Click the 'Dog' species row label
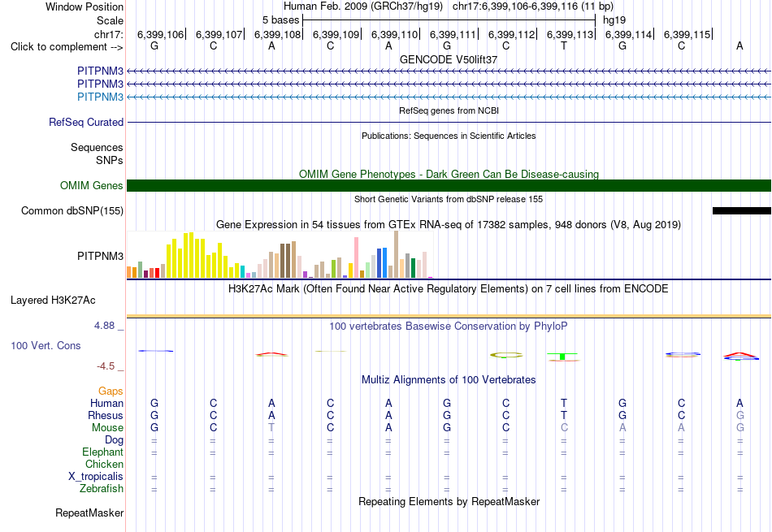The image size is (772, 532). (114, 440)
